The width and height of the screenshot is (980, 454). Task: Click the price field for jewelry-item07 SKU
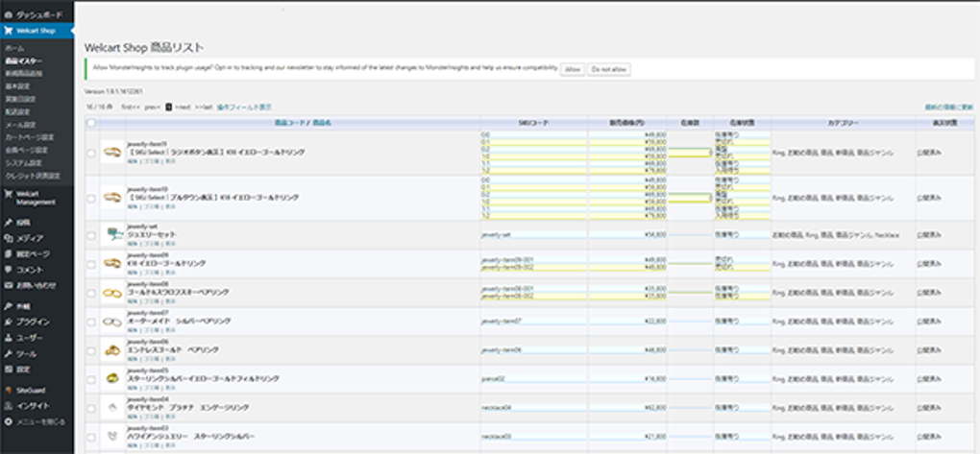point(627,322)
